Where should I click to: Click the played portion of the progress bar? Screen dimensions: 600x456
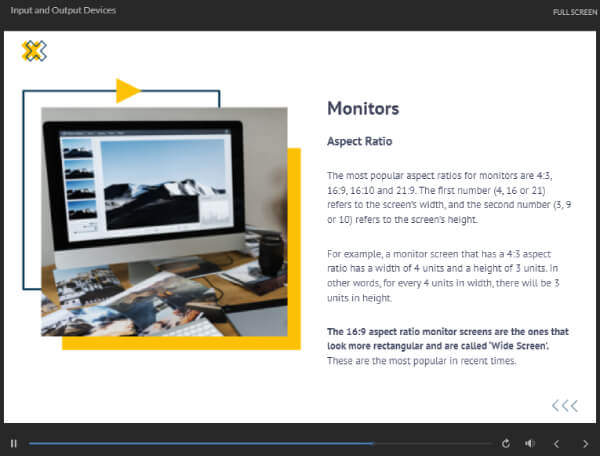(x=200, y=443)
